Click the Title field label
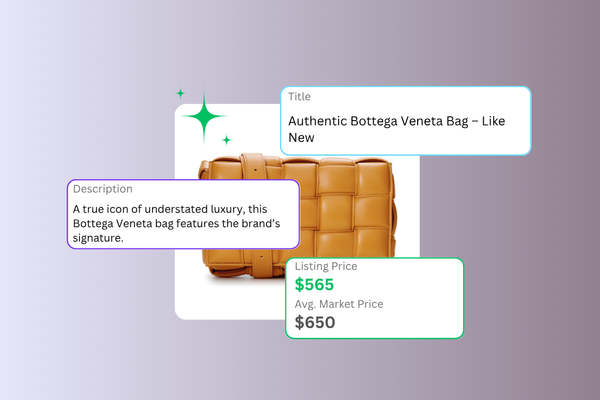The width and height of the screenshot is (600, 400). pyautogui.click(x=299, y=96)
